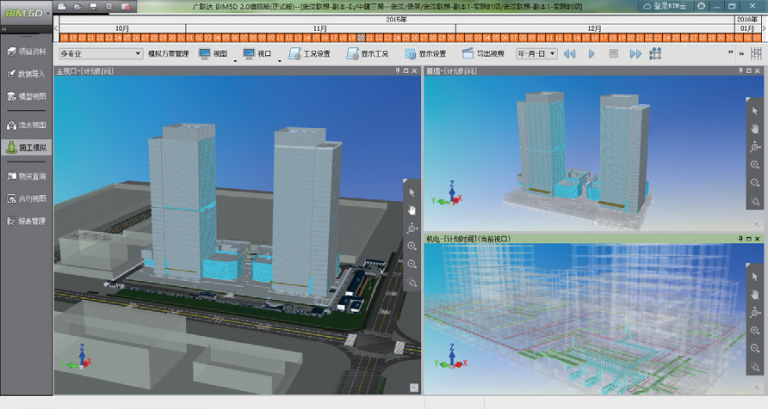The image size is (768, 409).
Task: Pin the main viewport panel
Action: 397,72
